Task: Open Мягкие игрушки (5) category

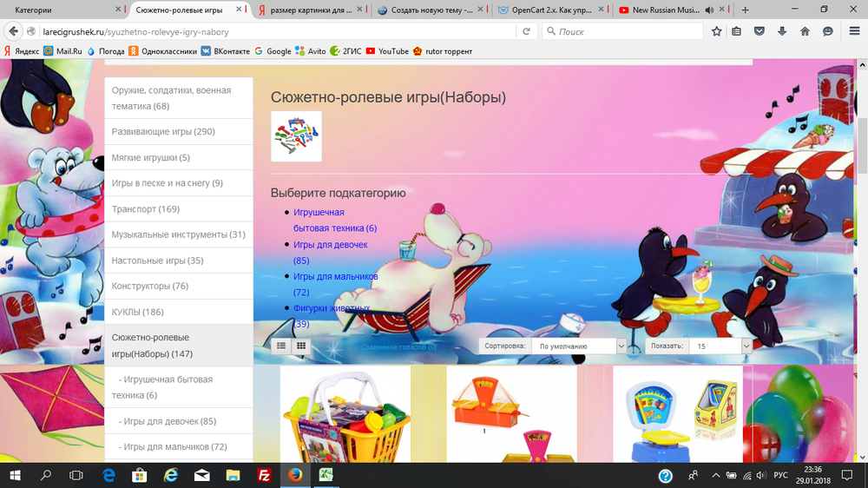Action: pyautogui.click(x=179, y=157)
